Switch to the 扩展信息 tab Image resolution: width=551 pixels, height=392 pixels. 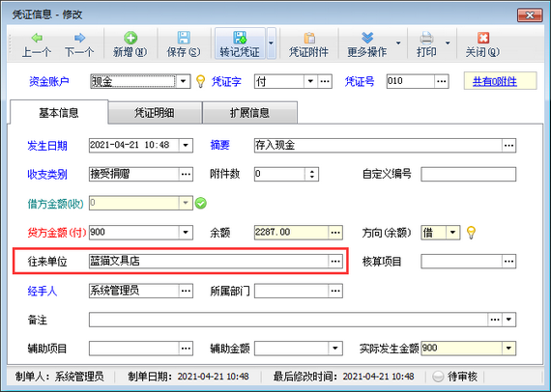[249, 112]
